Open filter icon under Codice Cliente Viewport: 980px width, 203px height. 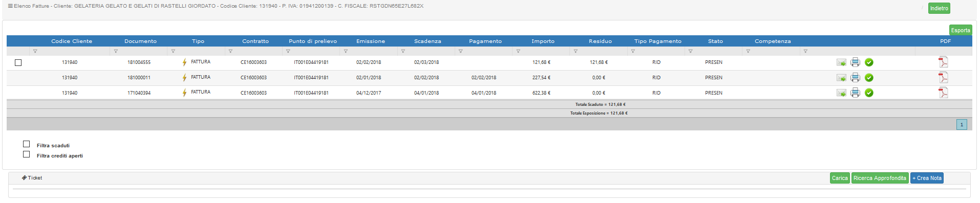[x=35, y=51]
